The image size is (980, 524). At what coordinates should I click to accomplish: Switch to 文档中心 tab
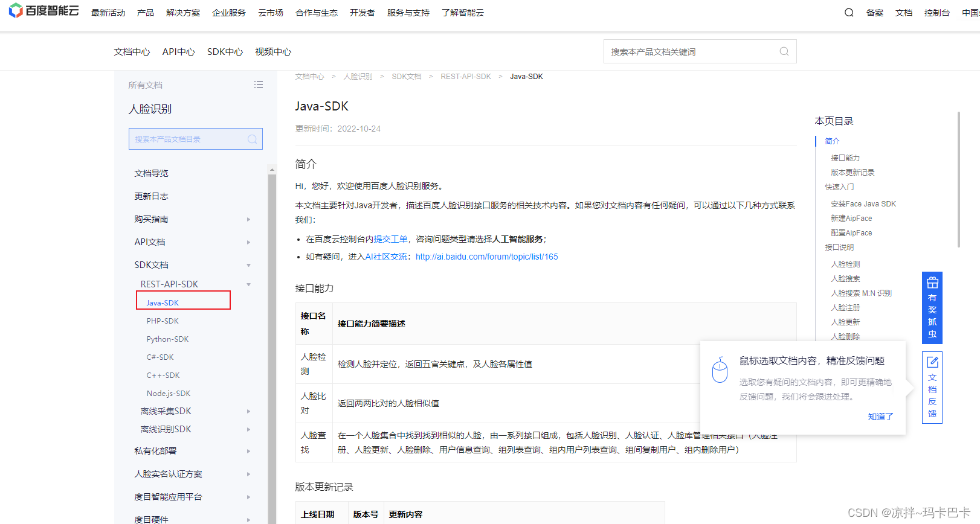click(x=132, y=52)
